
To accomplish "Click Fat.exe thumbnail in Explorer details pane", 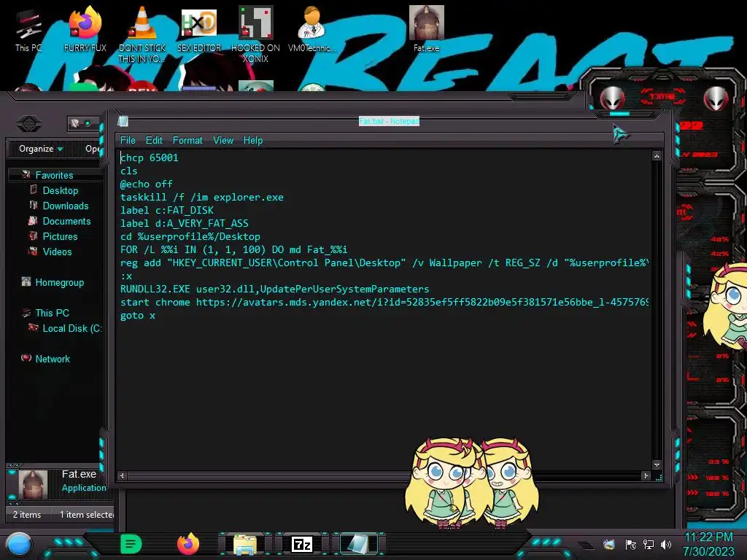I will click(33, 484).
